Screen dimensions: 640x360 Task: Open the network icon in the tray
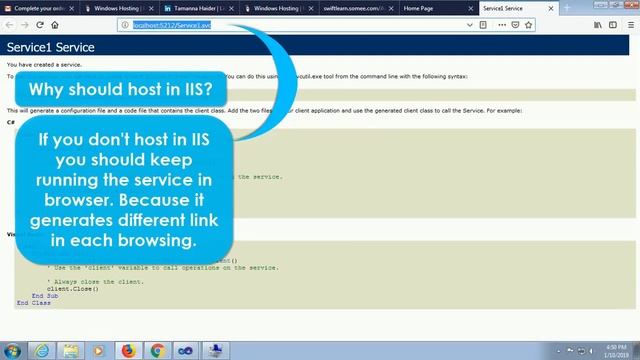coord(581,351)
